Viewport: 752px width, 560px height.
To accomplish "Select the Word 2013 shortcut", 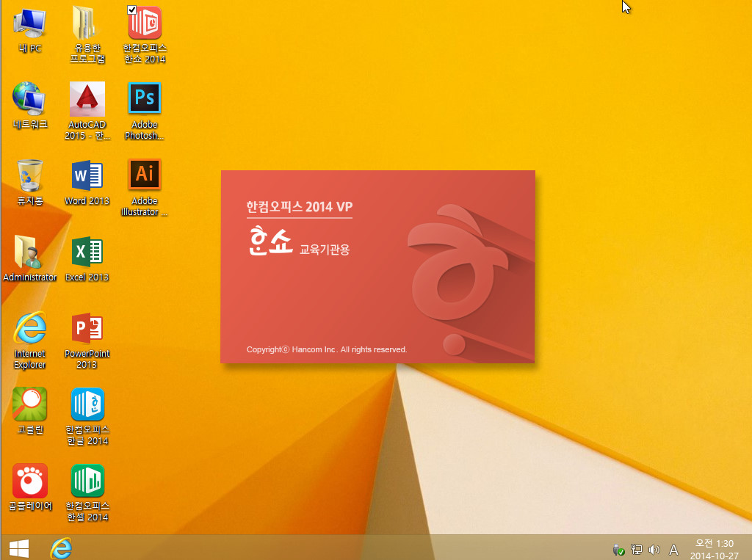I will [87, 182].
